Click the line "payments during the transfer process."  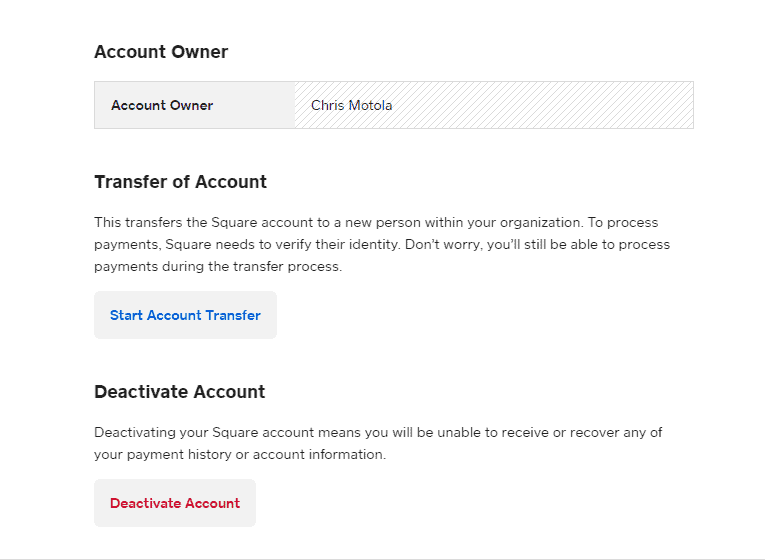(x=217, y=266)
